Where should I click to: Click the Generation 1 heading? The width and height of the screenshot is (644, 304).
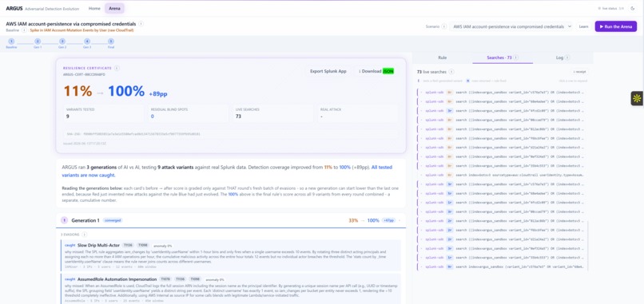pyautogui.click(x=85, y=220)
